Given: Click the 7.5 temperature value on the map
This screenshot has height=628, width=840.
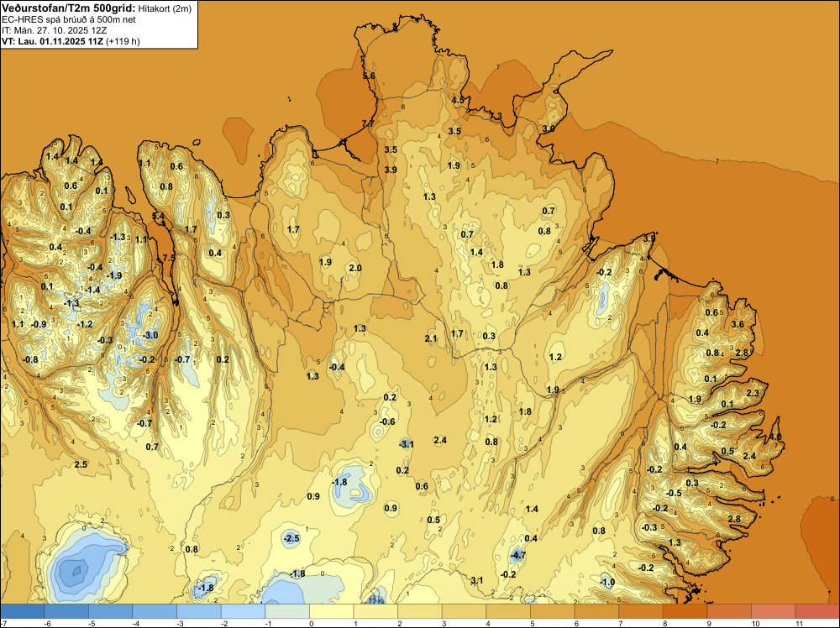Looking at the screenshot, I should (169, 258).
